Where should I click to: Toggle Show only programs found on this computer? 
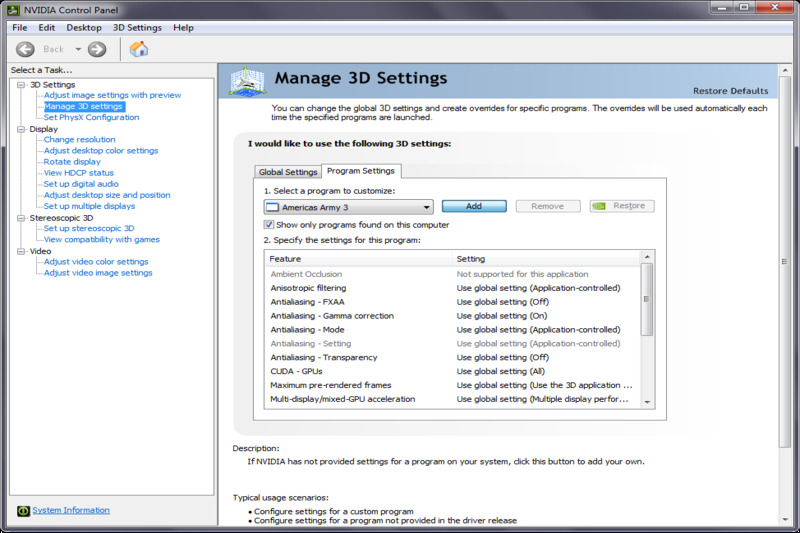click(x=268, y=224)
